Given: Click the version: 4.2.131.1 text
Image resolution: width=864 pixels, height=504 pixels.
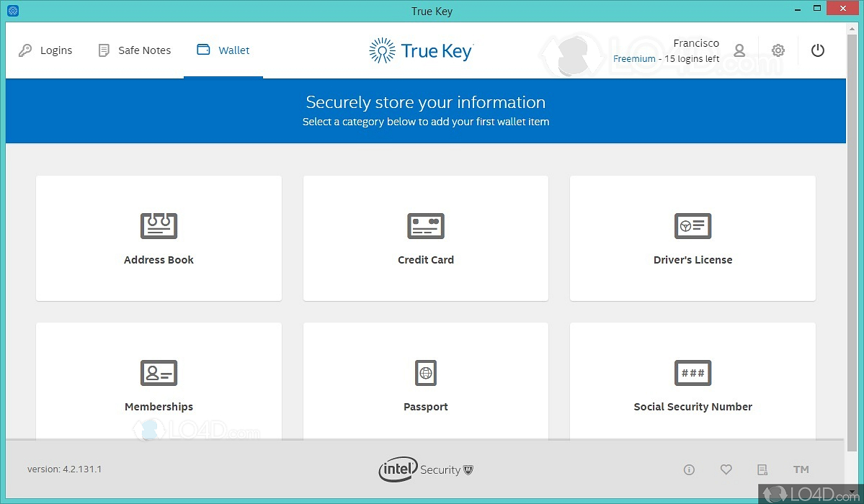Looking at the screenshot, I should click(x=64, y=469).
